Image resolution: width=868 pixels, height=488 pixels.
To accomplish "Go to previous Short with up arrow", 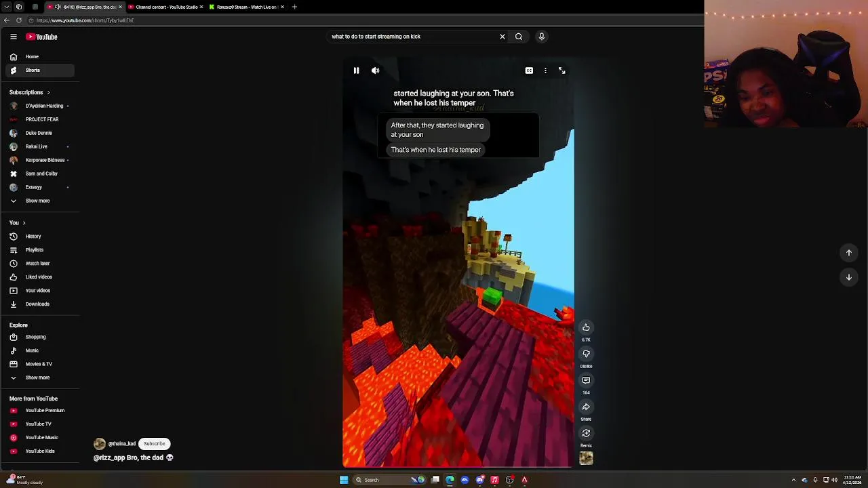I will [848, 253].
